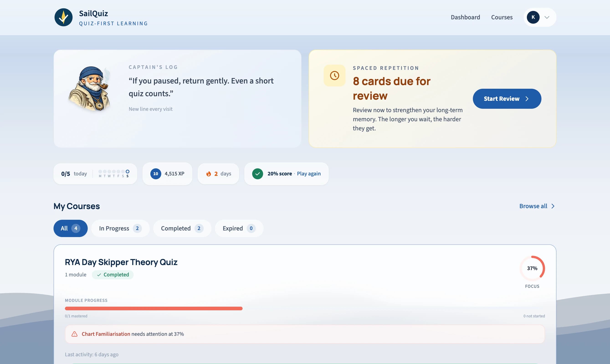
Task: Switch to the Courses page
Action: 502,17
